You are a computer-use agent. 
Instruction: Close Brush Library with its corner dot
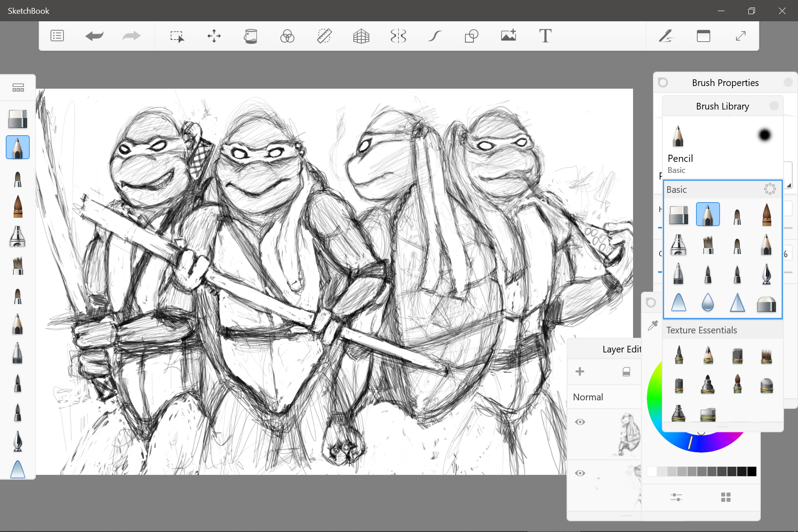(774, 106)
